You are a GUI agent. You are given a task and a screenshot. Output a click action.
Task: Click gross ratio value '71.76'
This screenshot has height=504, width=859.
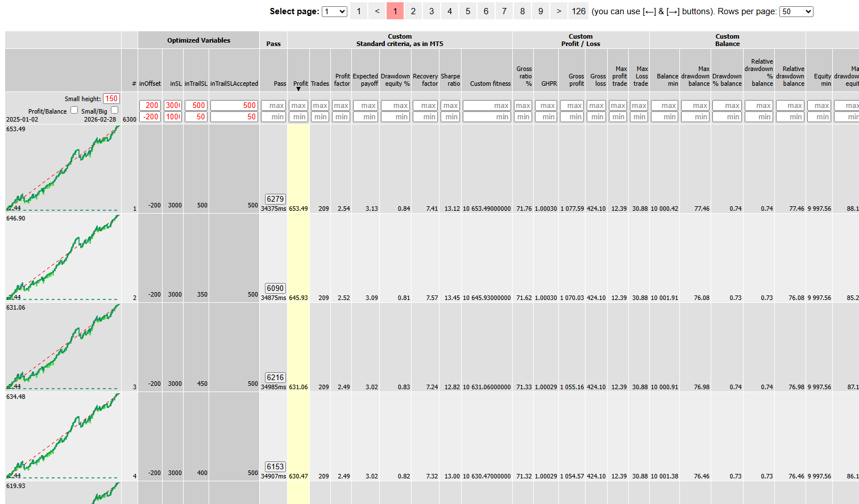tap(524, 209)
